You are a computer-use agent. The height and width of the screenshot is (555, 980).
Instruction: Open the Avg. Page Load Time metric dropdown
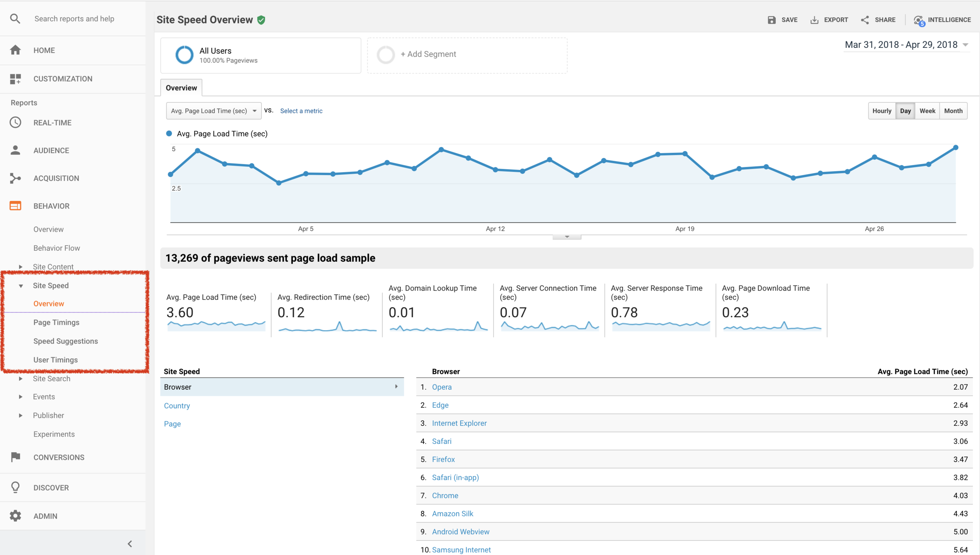pyautogui.click(x=214, y=111)
